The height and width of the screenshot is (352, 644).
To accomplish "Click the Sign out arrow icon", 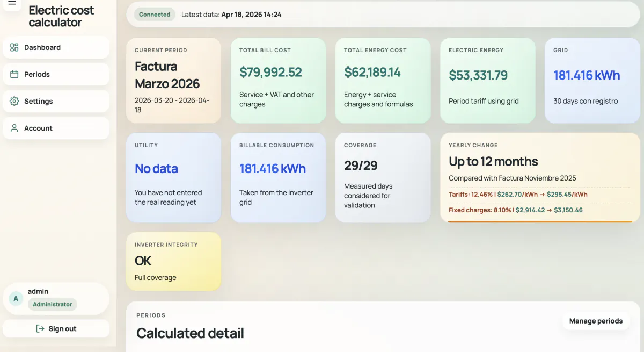I will tap(40, 328).
